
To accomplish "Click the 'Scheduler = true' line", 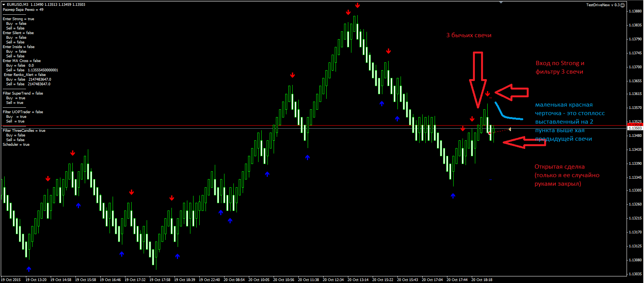I will (16, 144).
